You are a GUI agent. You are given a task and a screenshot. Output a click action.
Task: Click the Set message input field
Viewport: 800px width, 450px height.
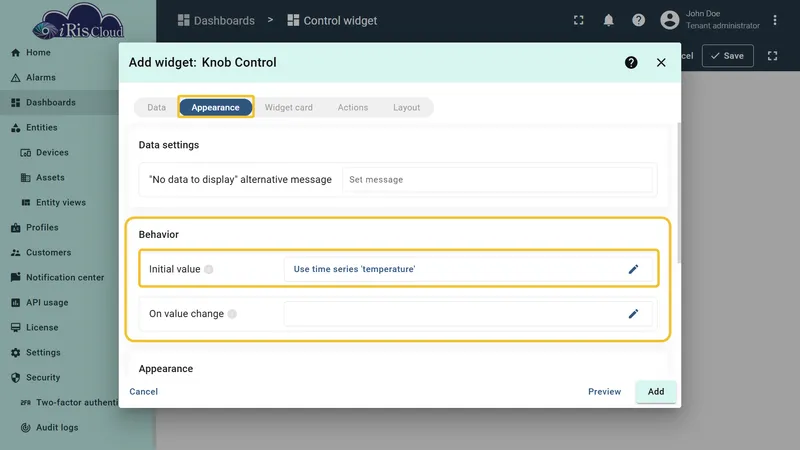pos(497,180)
